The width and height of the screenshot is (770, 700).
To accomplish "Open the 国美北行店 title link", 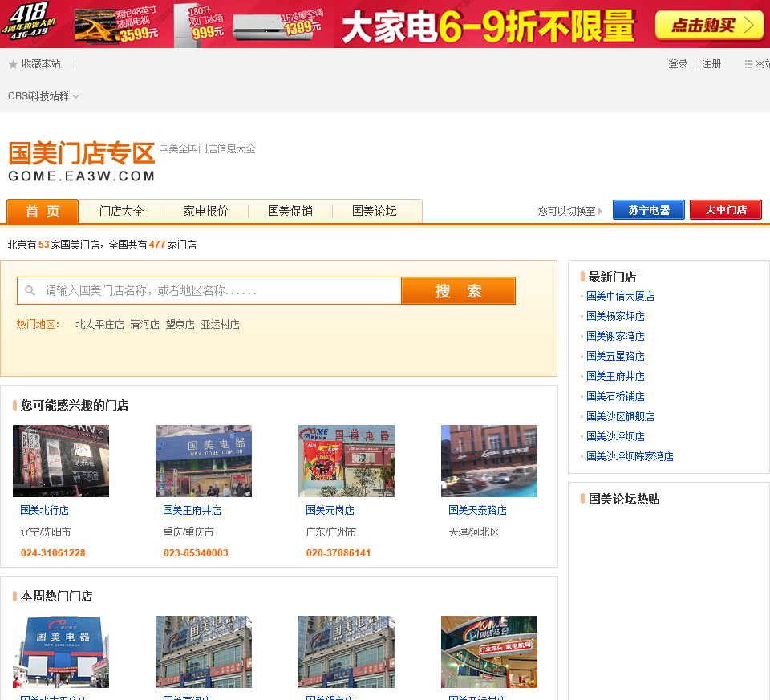I will [45, 511].
